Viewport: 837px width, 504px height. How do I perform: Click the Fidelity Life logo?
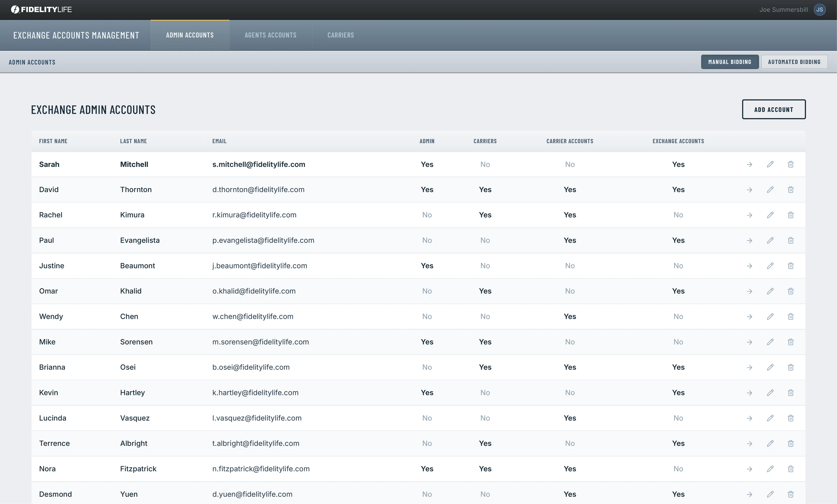[41, 9]
